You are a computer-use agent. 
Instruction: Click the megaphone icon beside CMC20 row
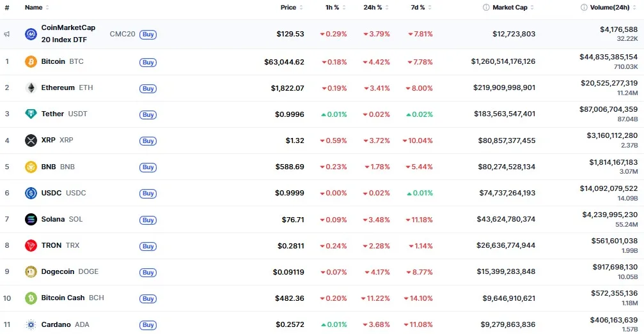tap(7, 34)
